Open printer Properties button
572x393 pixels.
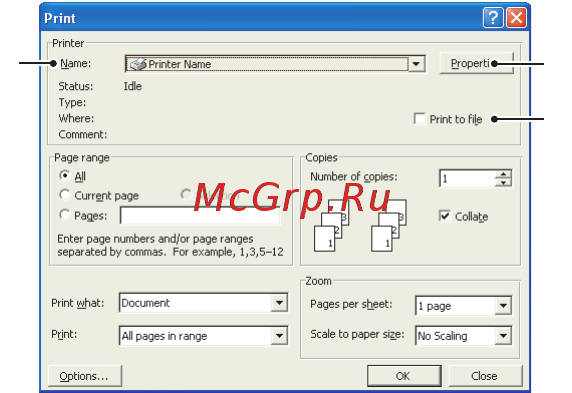[x=476, y=63]
